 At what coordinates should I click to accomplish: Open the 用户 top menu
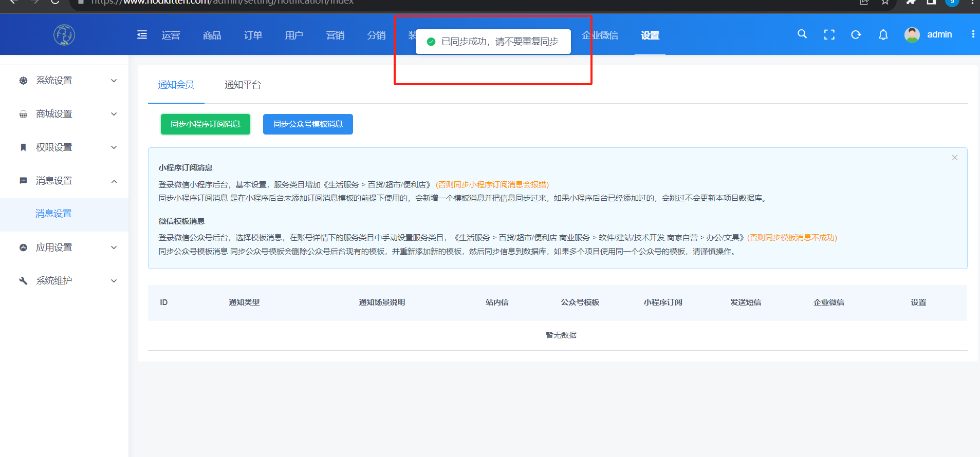point(294,35)
